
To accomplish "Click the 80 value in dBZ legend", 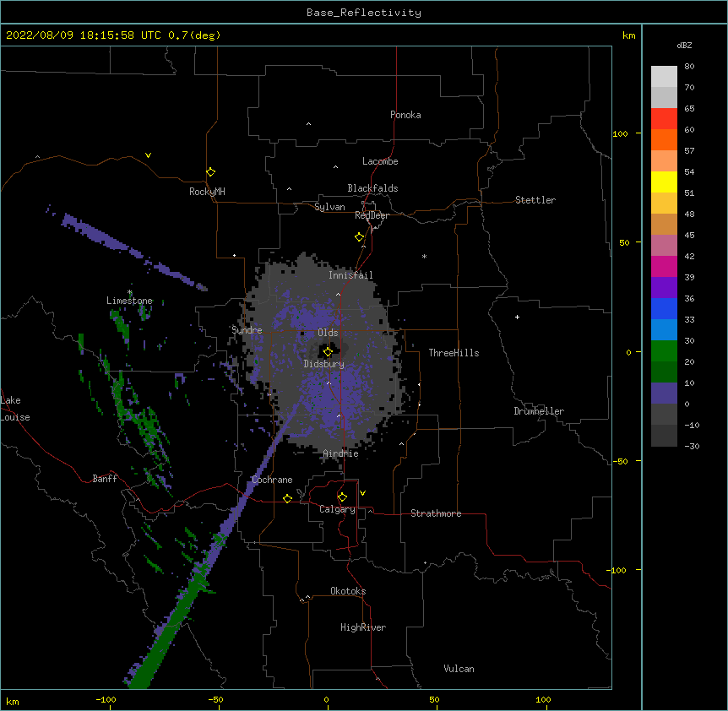I will click(689, 67).
